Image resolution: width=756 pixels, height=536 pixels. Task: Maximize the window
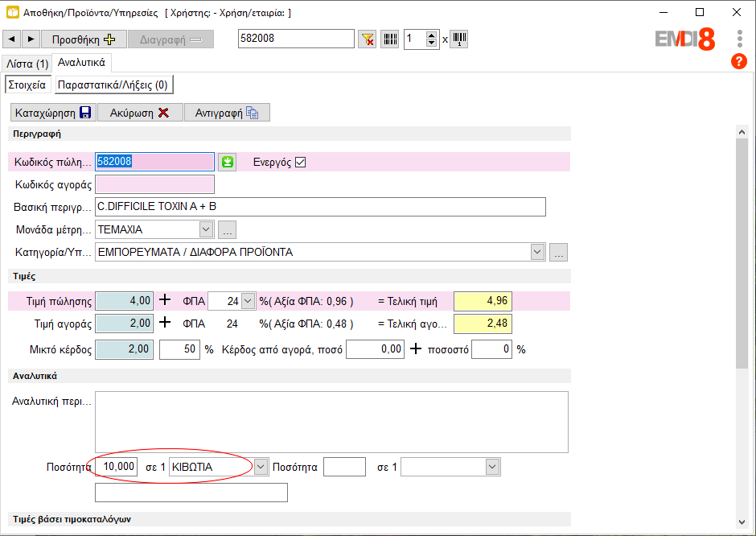point(700,13)
